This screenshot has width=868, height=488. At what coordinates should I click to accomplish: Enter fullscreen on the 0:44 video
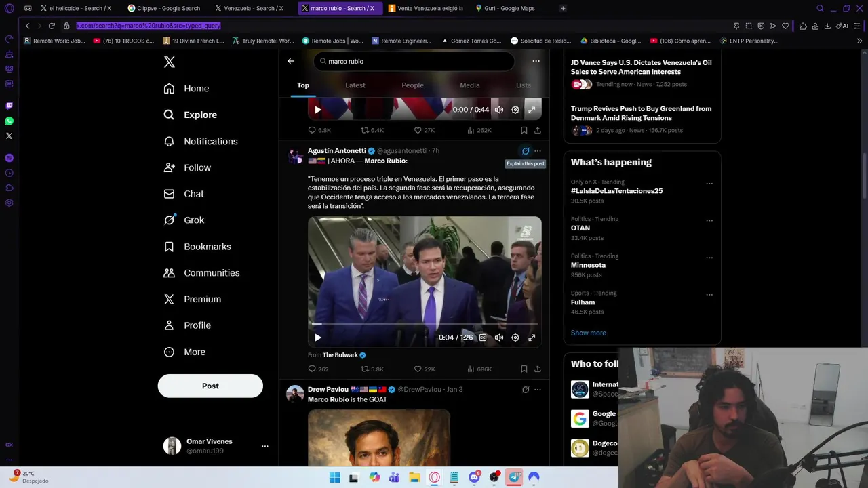tap(532, 110)
